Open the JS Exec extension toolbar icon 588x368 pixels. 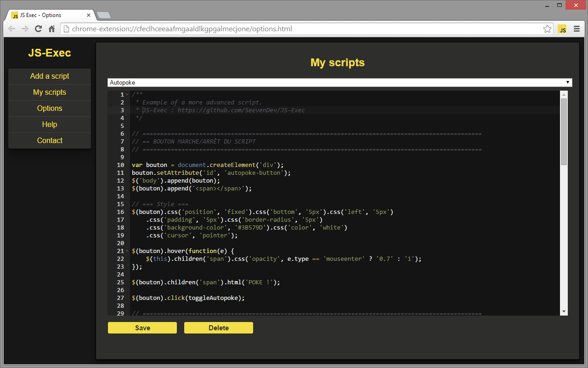[x=562, y=29]
